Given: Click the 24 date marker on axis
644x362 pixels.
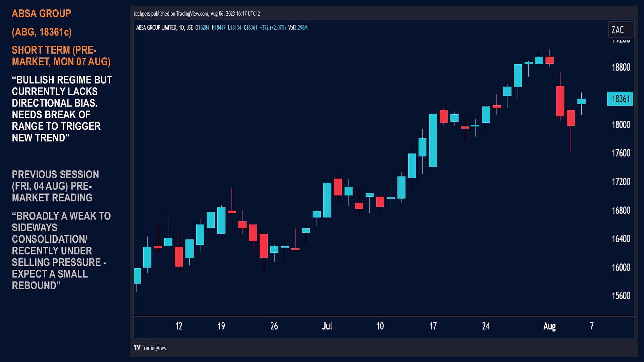Looking at the screenshot, I should [x=486, y=326].
